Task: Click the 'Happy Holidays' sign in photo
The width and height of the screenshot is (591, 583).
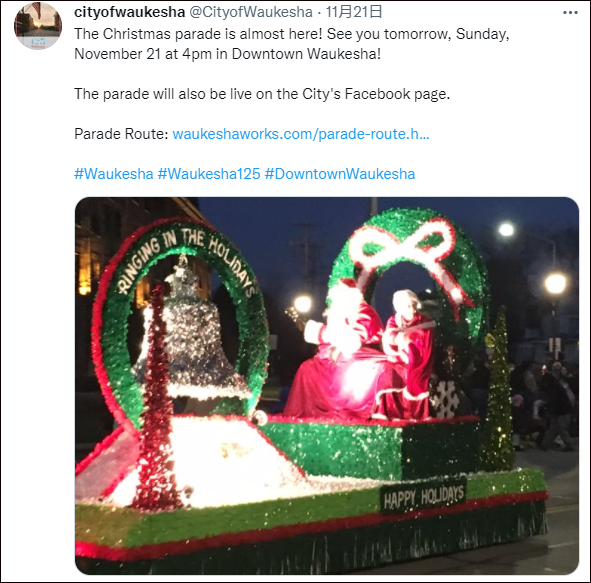Action: (423, 496)
